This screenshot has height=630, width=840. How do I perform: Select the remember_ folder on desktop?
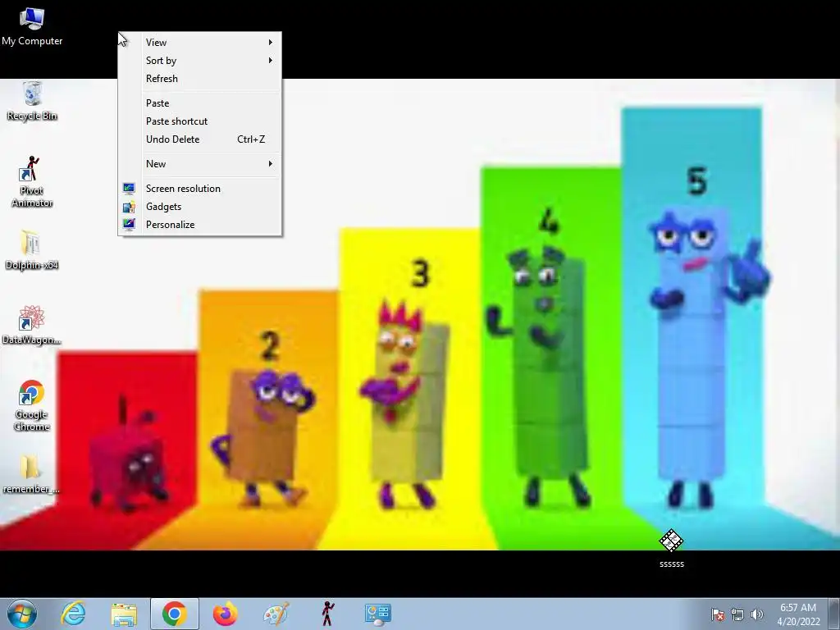31,475
